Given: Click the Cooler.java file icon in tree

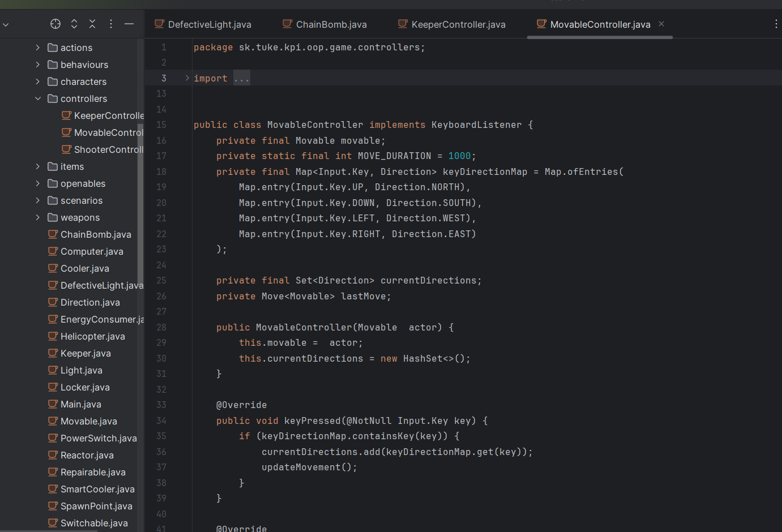Looking at the screenshot, I should pyautogui.click(x=53, y=268).
